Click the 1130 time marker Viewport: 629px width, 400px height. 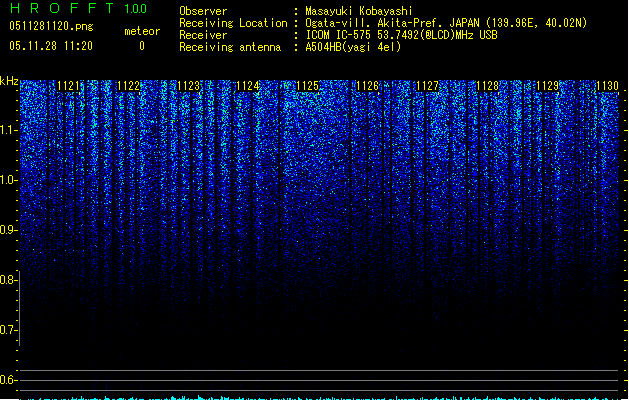coord(607,86)
